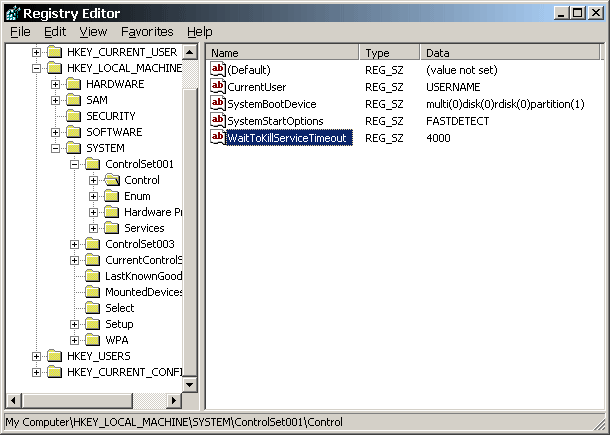Image resolution: width=610 pixels, height=435 pixels.
Task: Open the Edit menu
Action: 55,32
